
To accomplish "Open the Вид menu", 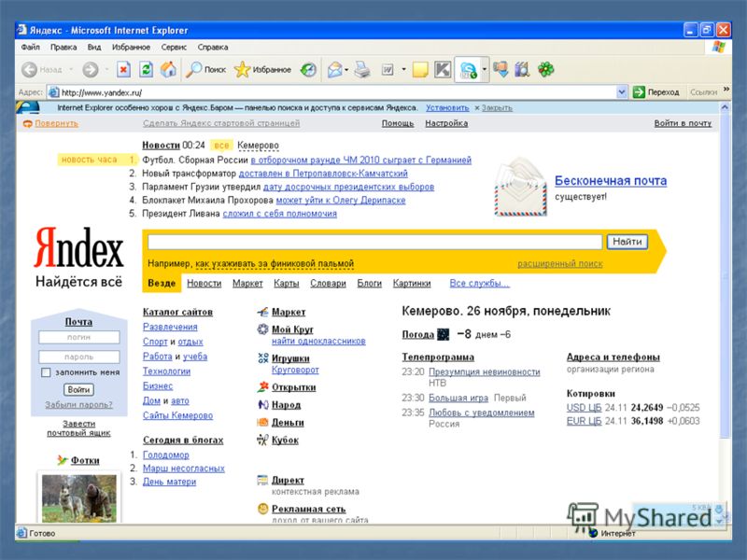I will click(94, 48).
